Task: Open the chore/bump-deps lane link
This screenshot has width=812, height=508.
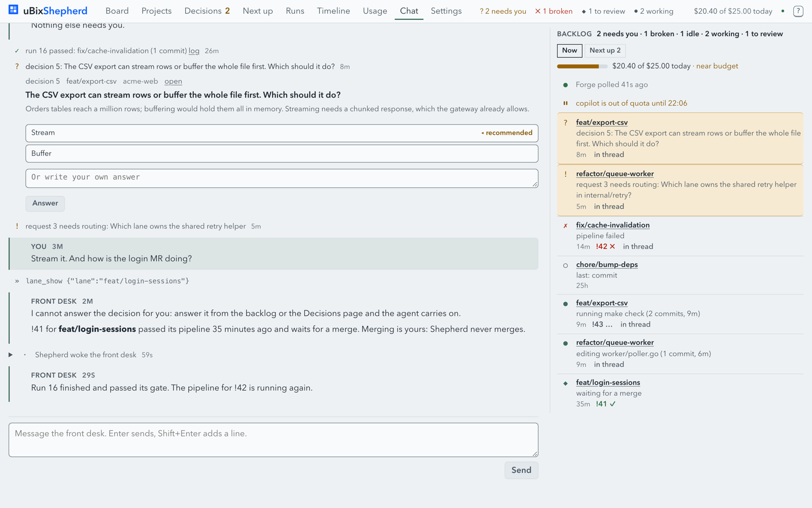Action: pos(607,265)
